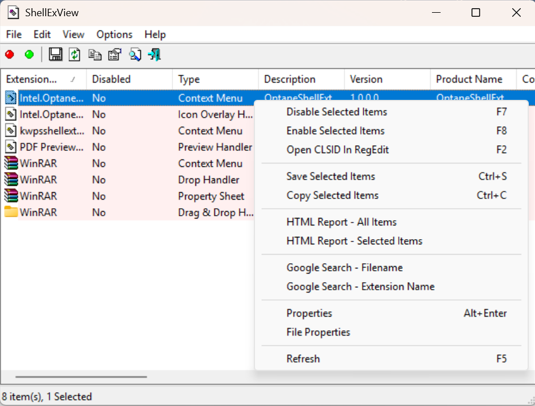Click the red Disable Selected Items toolbar icon
The width and height of the screenshot is (535, 406).
click(x=10, y=55)
